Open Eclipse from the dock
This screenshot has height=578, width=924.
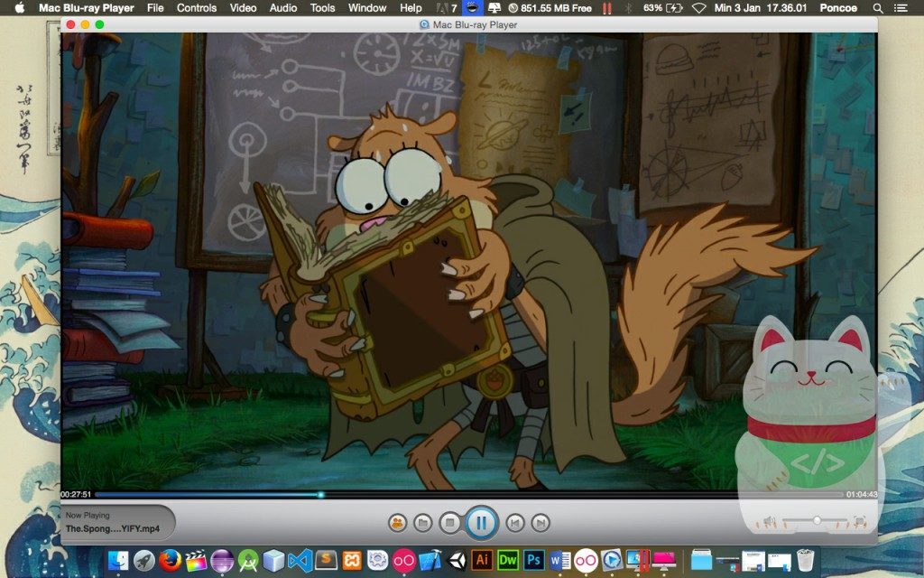click(x=222, y=560)
